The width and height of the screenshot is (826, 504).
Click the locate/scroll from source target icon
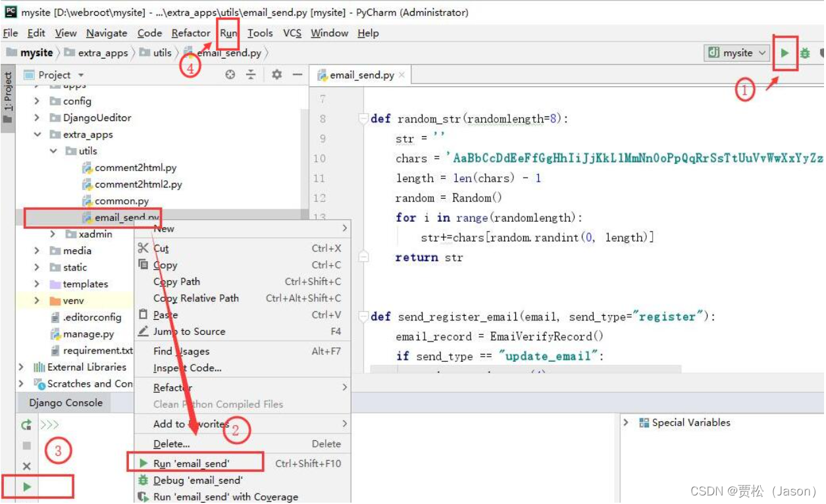[230, 75]
